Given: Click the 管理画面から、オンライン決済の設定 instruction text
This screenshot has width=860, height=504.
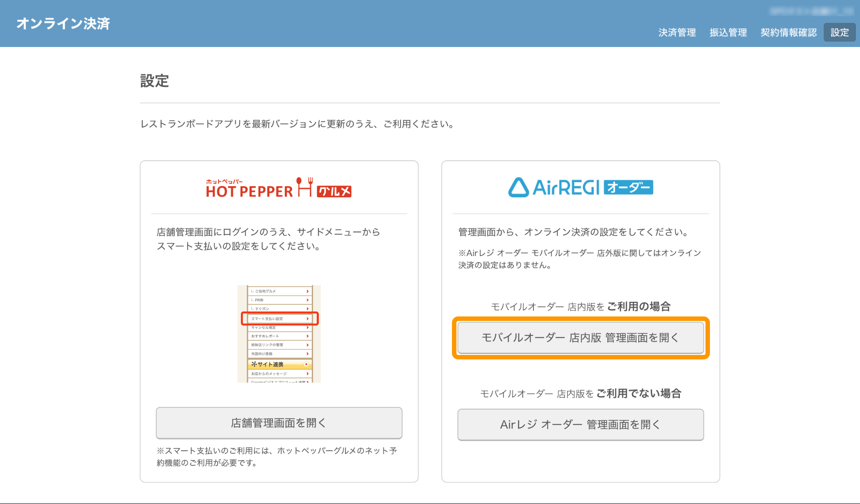Looking at the screenshot, I should 574,232.
